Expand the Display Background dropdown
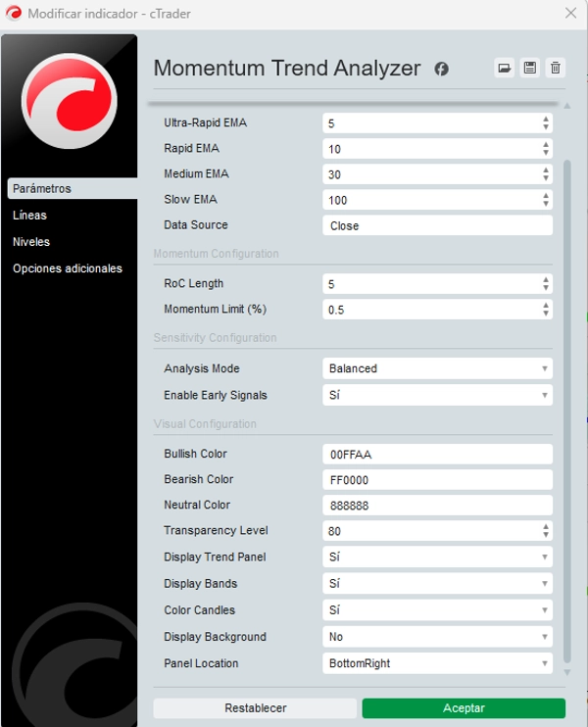Viewport: 588px width, 727px height. coord(437,637)
